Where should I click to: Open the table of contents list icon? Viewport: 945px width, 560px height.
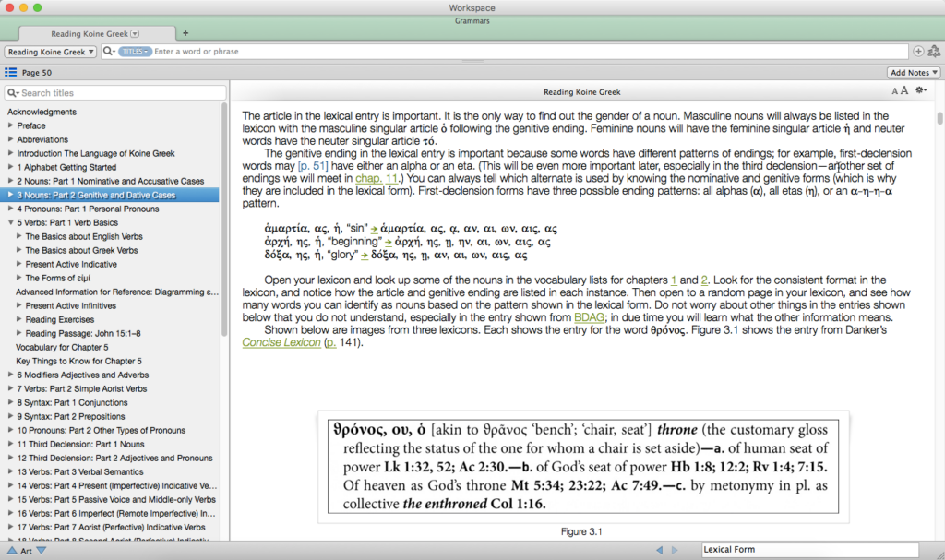pyautogui.click(x=10, y=72)
